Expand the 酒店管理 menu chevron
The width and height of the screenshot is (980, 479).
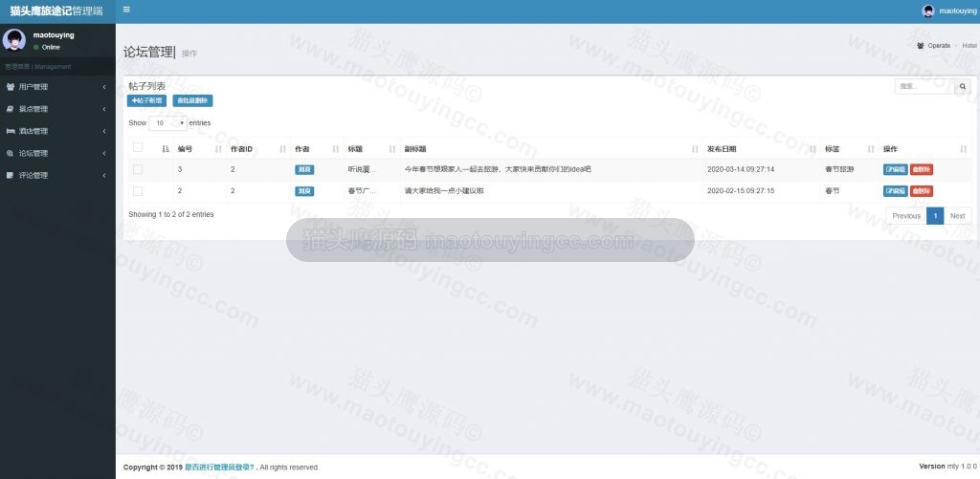pyautogui.click(x=104, y=131)
